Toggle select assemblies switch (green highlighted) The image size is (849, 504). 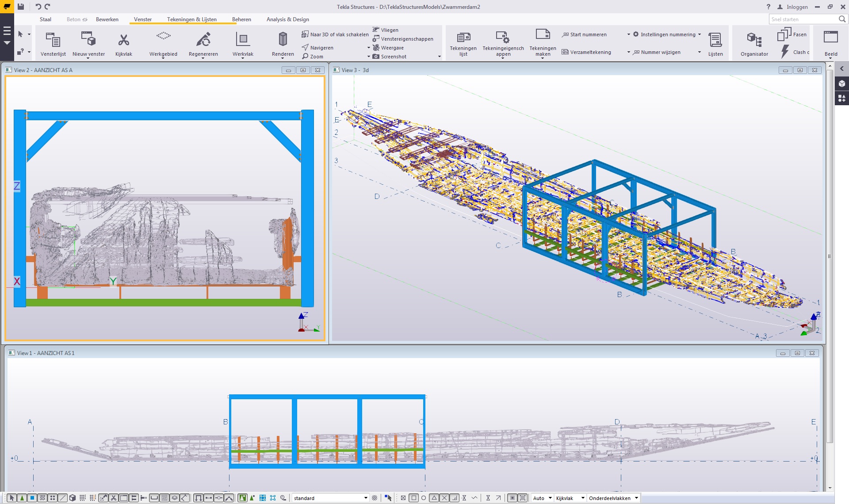(242, 498)
